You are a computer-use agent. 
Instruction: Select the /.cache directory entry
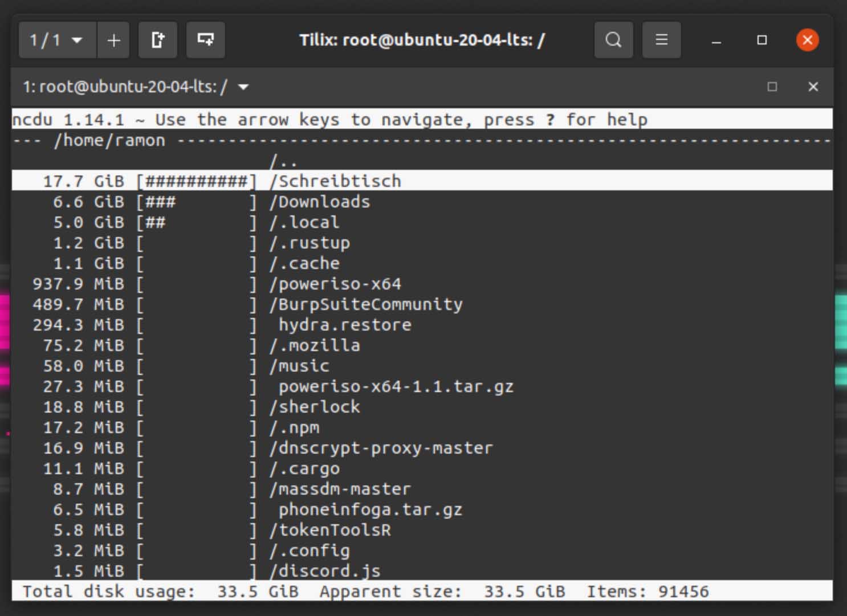click(x=422, y=263)
